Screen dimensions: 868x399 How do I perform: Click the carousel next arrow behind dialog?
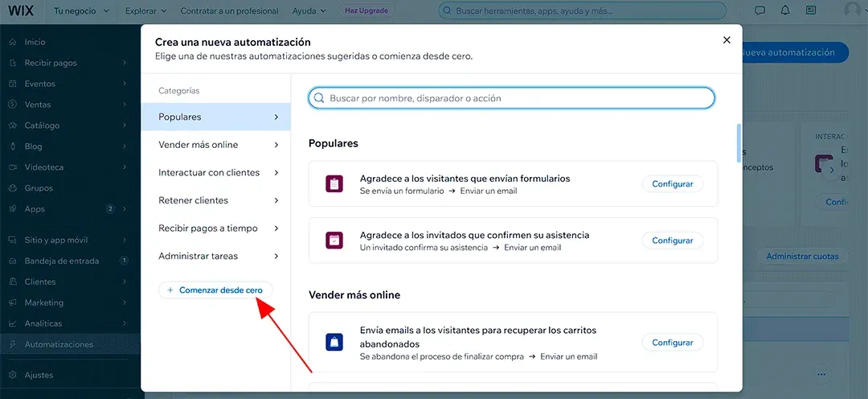click(832, 170)
